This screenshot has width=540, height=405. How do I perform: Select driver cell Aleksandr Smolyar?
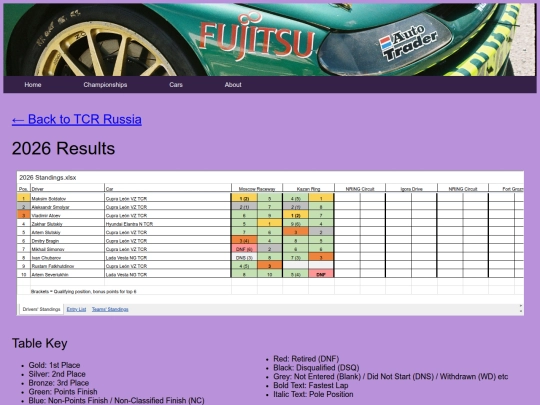coord(68,207)
